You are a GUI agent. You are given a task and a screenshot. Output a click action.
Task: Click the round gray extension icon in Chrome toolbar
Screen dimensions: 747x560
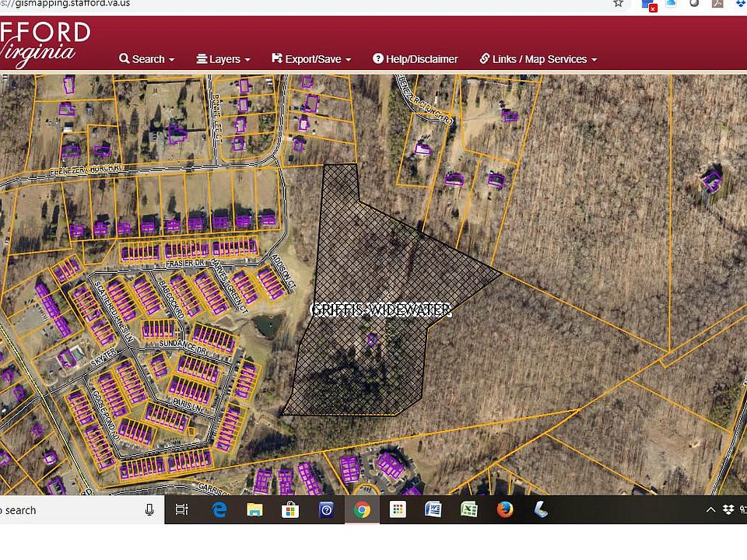694,3
